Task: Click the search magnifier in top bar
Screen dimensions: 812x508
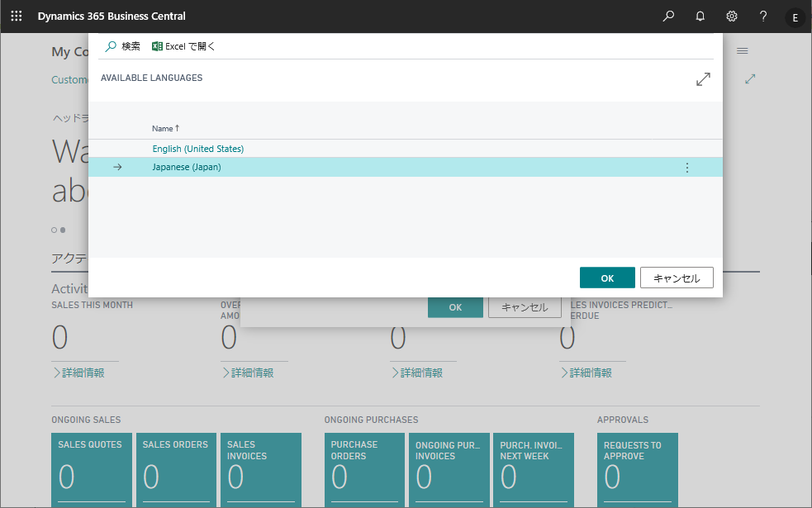Action: coord(668,16)
